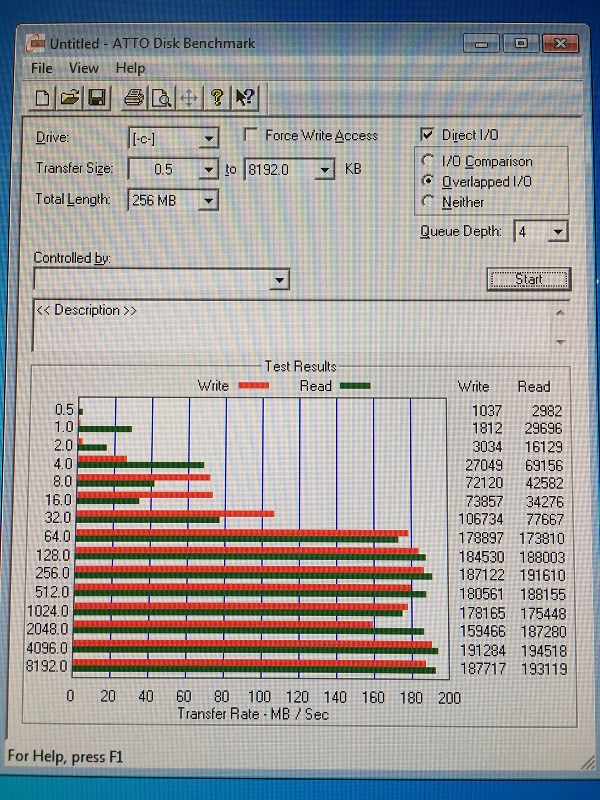Open the Drive dropdown list
600x800 pixels.
(208, 138)
